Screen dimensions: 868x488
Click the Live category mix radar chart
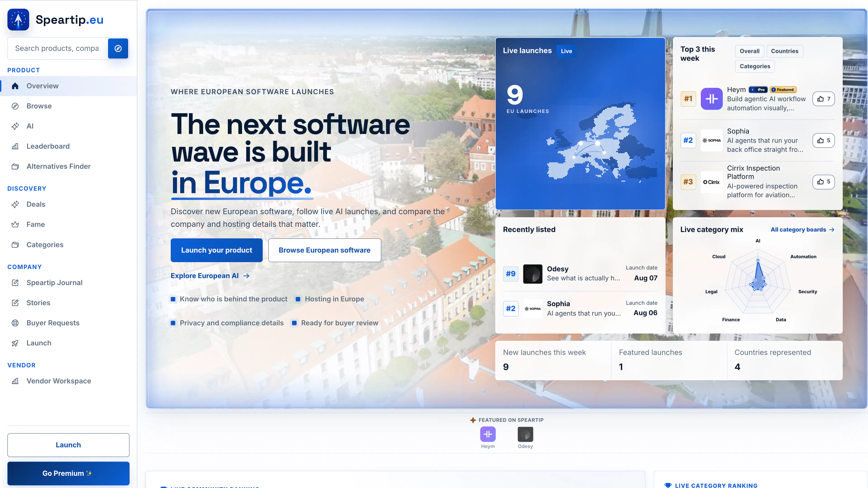[x=758, y=281]
